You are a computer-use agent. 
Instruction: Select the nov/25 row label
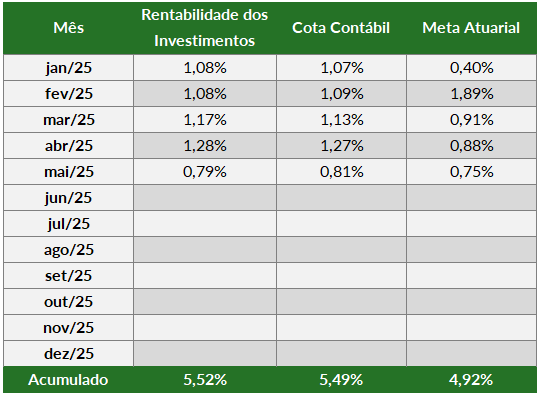tap(69, 328)
